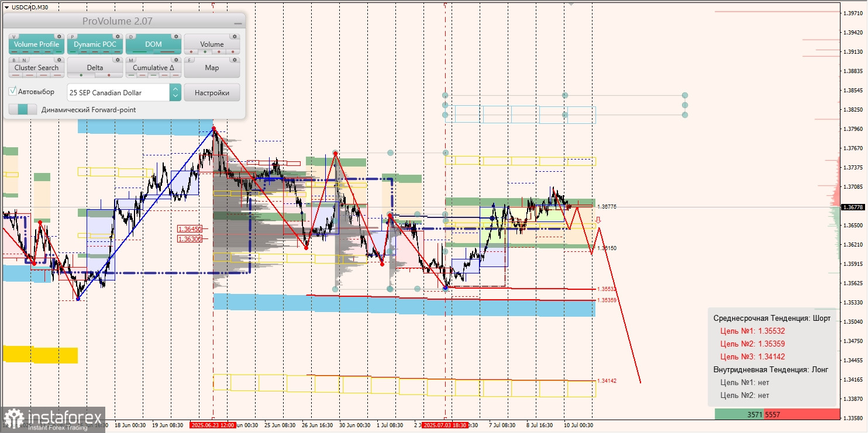Click the M hotkey tag on Cumulative Δ

130,60
